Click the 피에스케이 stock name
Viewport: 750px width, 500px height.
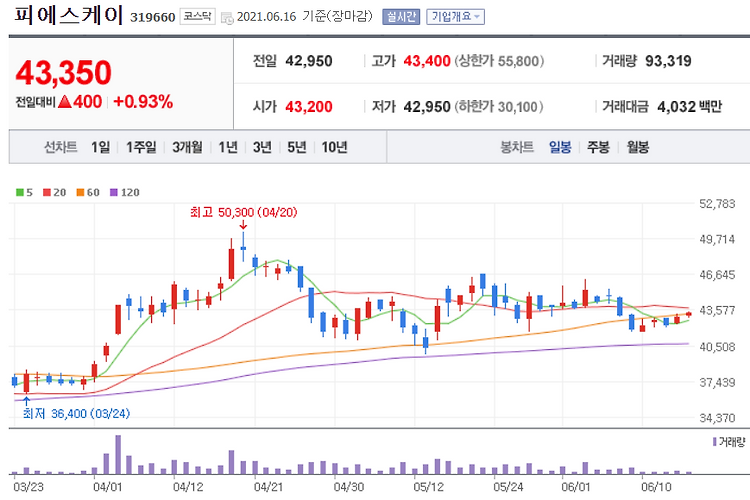(69, 15)
